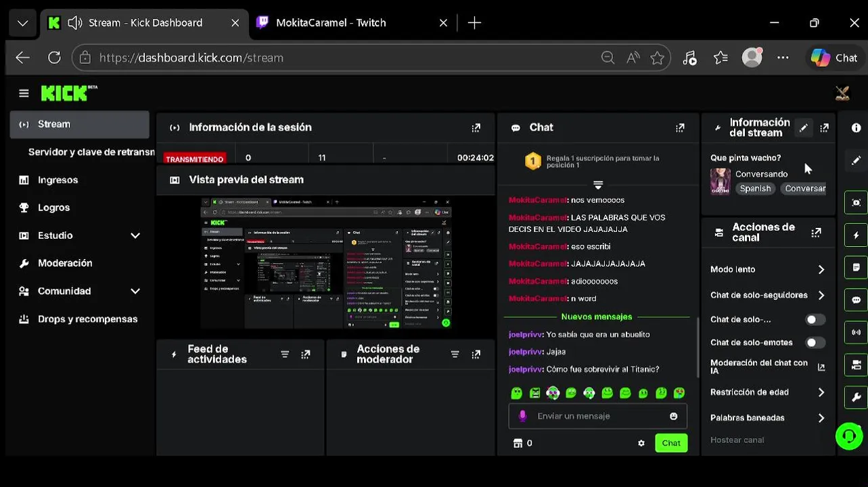Open the Copilot Chat button in the browser
Screen dimensions: 868x487
coord(835,58)
